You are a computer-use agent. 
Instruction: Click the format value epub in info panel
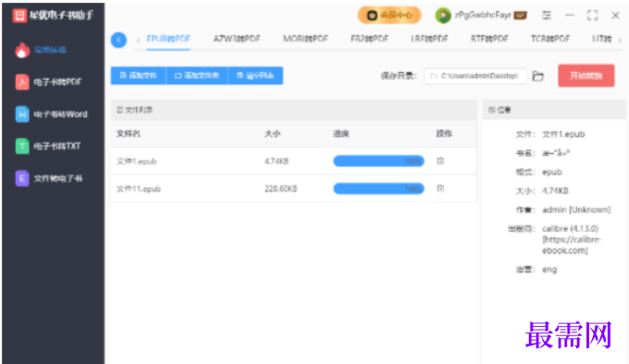[552, 172]
